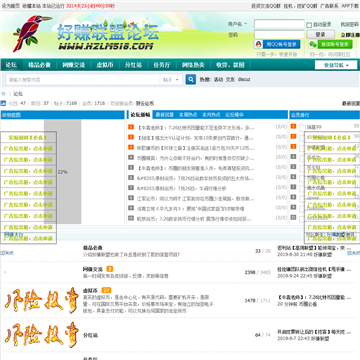Image resolution: width=360 pixels, height=360 pixels.
Task: Open the post 河南卫视《平凡岁月》
Action: point(190,209)
